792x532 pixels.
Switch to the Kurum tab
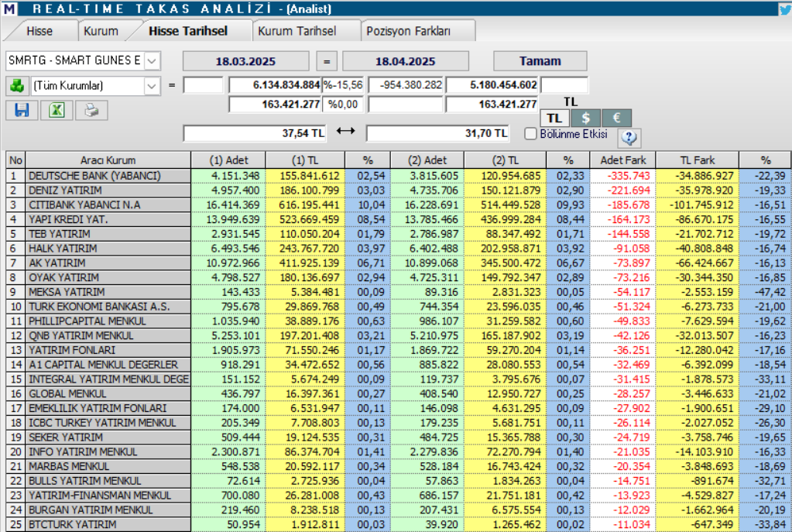tap(101, 31)
